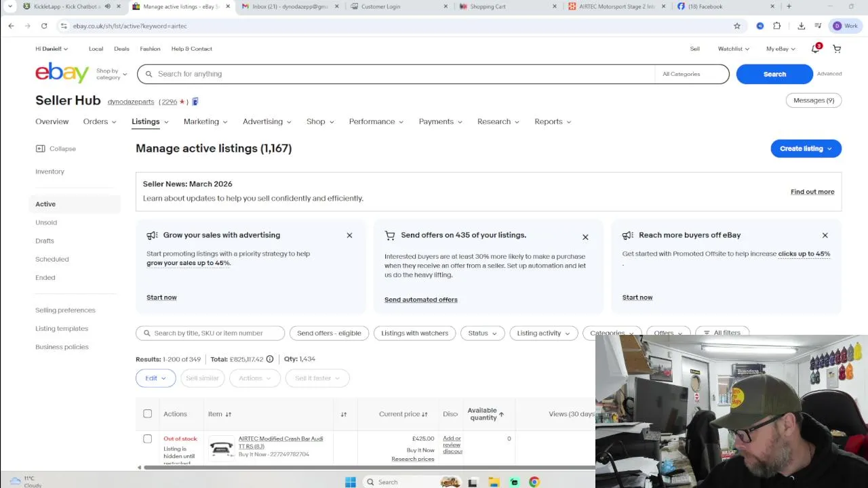Click the megaphone icon on Reach more buyers card
This screenshot has width=868, height=488.
(627, 235)
